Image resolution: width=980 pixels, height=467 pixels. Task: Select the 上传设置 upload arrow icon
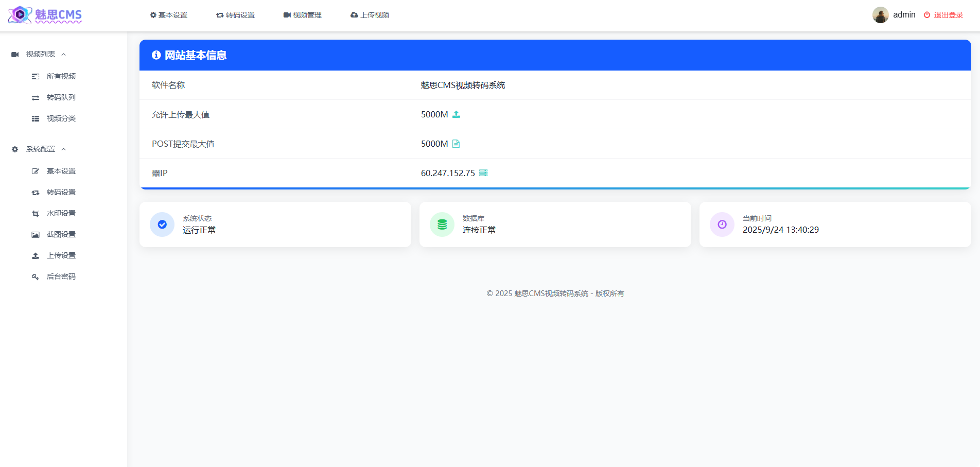point(35,255)
